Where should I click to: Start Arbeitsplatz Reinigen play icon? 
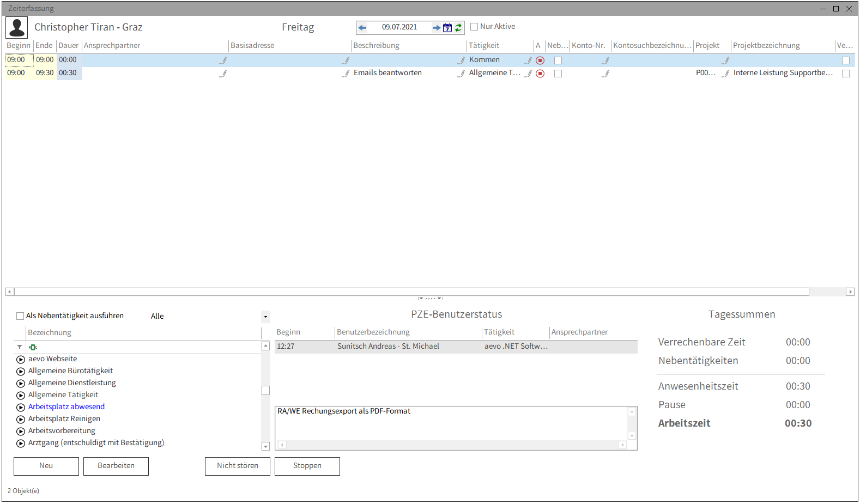(21, 420)
